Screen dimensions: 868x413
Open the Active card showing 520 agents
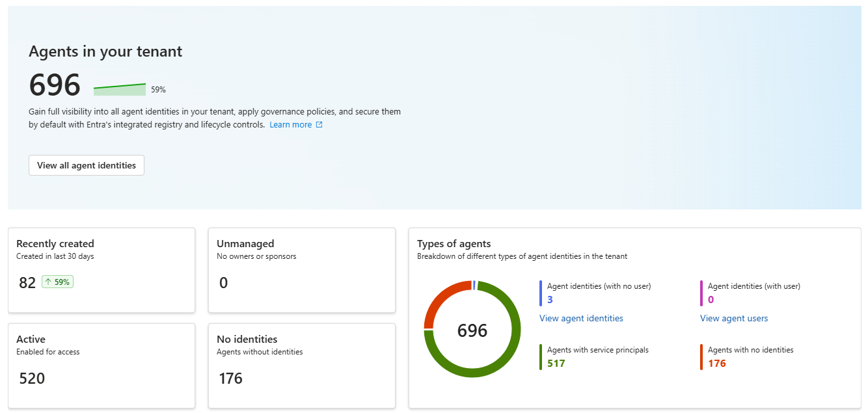coord(102,366)
